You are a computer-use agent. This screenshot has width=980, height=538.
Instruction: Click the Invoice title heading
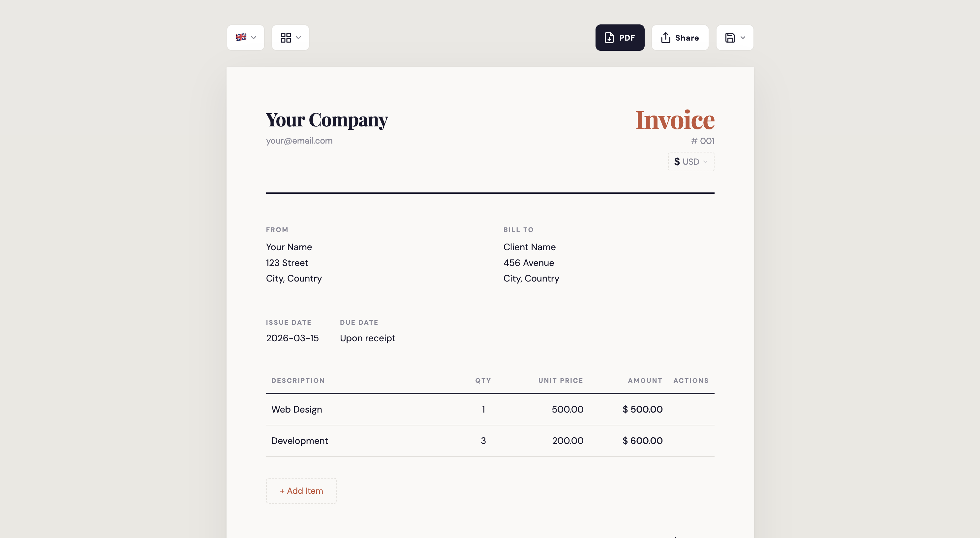[x=675, y=120]
